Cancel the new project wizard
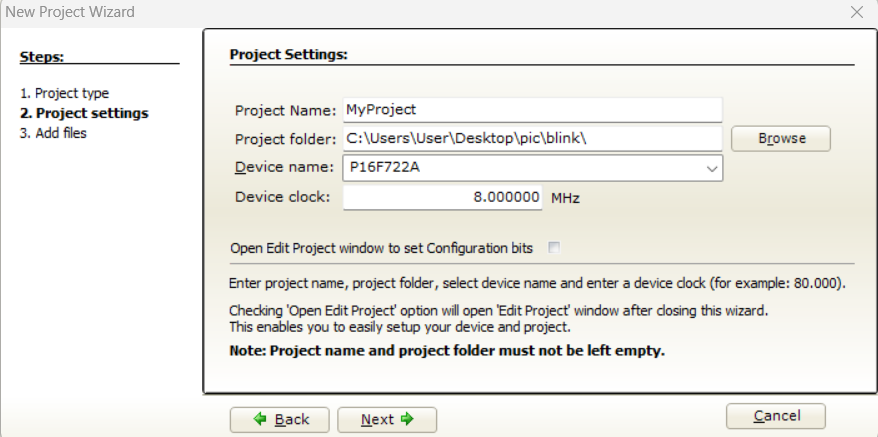Viewport: 878px width, 437px height. [776, 416]
